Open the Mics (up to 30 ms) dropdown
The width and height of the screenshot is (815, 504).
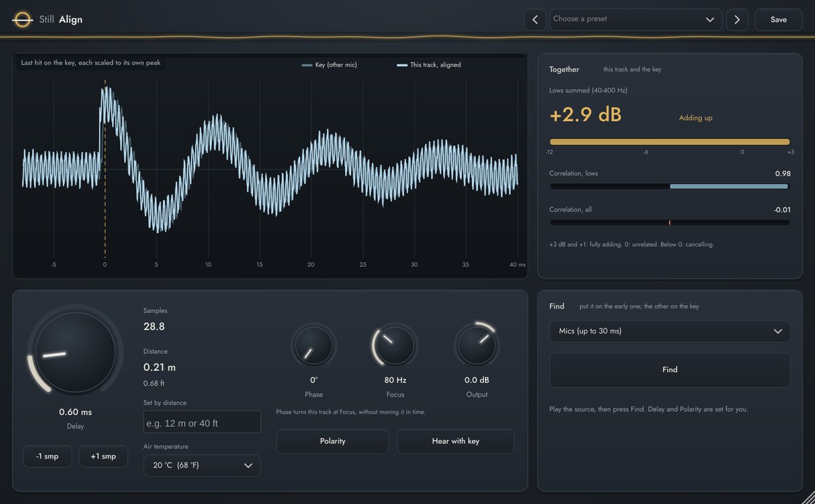670,331
